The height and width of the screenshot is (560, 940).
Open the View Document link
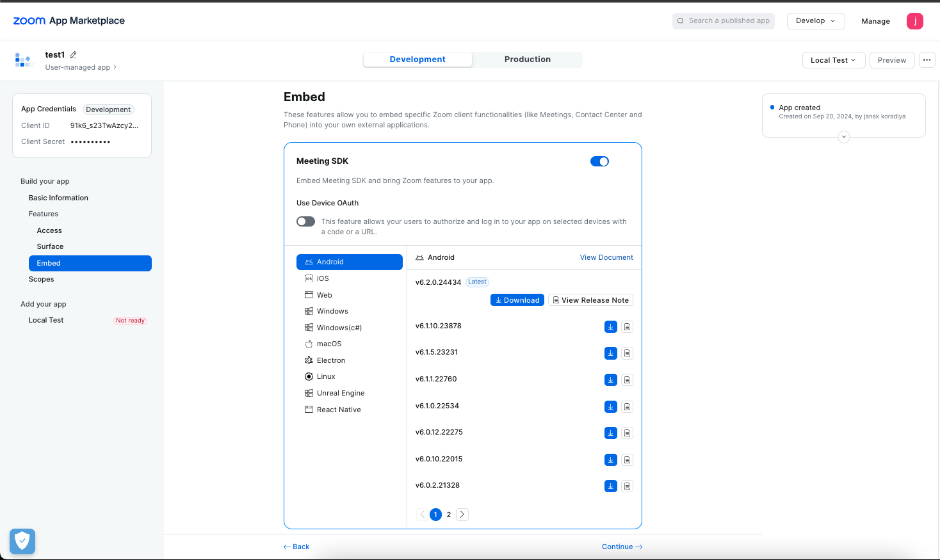pyautogui.click(x=606, y=258)
